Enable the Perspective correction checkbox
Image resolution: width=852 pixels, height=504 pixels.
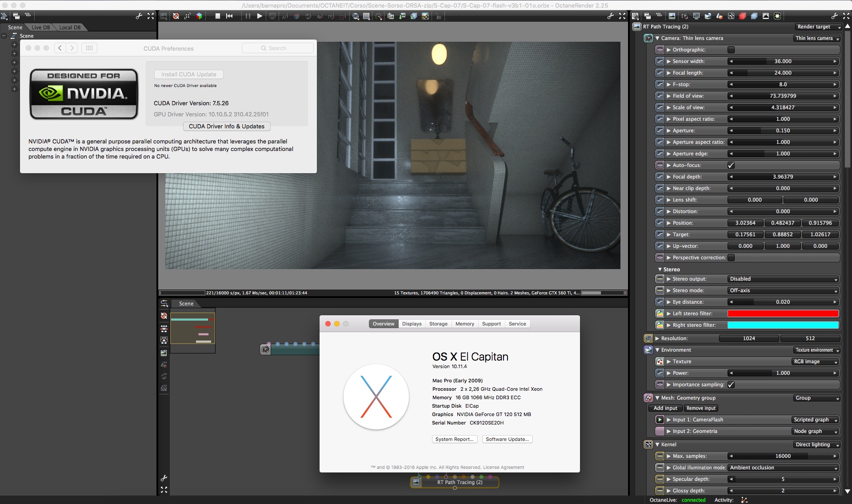coord(731,258)
